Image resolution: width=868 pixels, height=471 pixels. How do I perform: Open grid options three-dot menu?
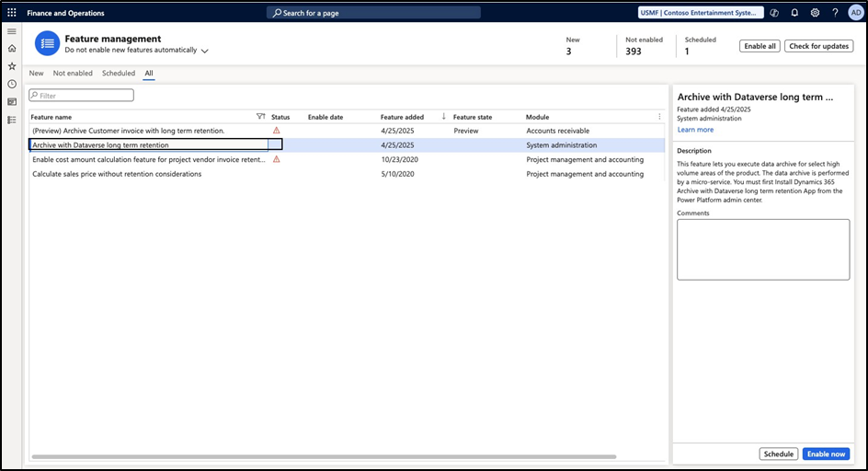659,117
